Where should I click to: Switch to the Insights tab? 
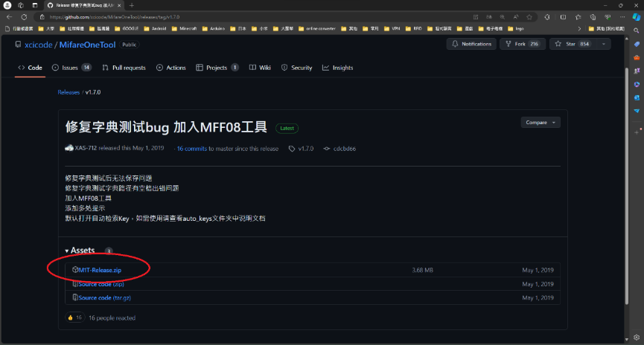[x=337, y=68]
